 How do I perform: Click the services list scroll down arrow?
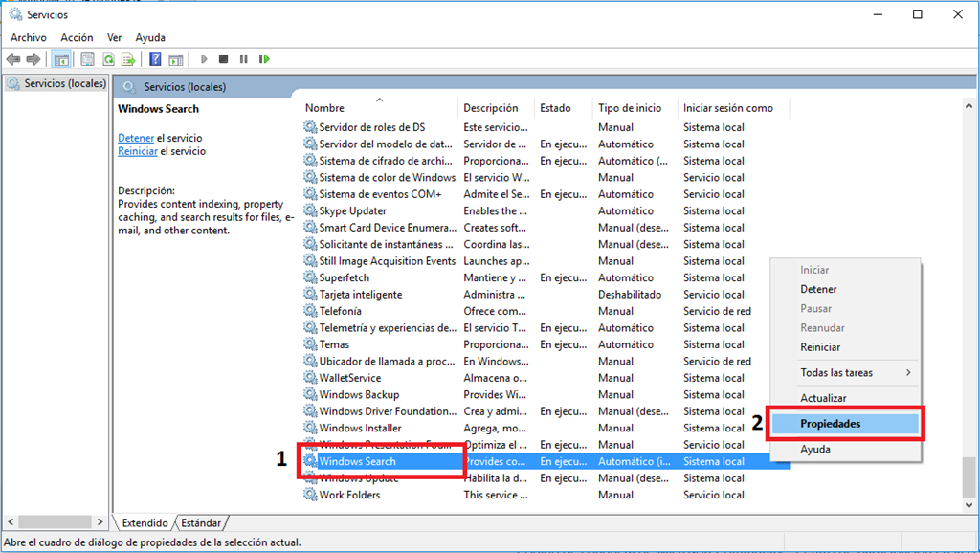coord(969,505)
